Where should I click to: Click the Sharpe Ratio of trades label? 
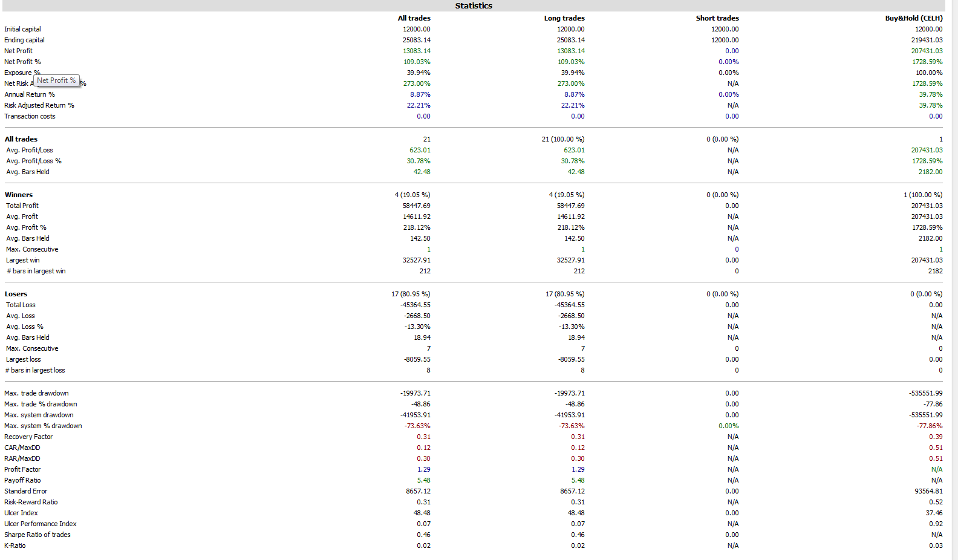(37, 535)
